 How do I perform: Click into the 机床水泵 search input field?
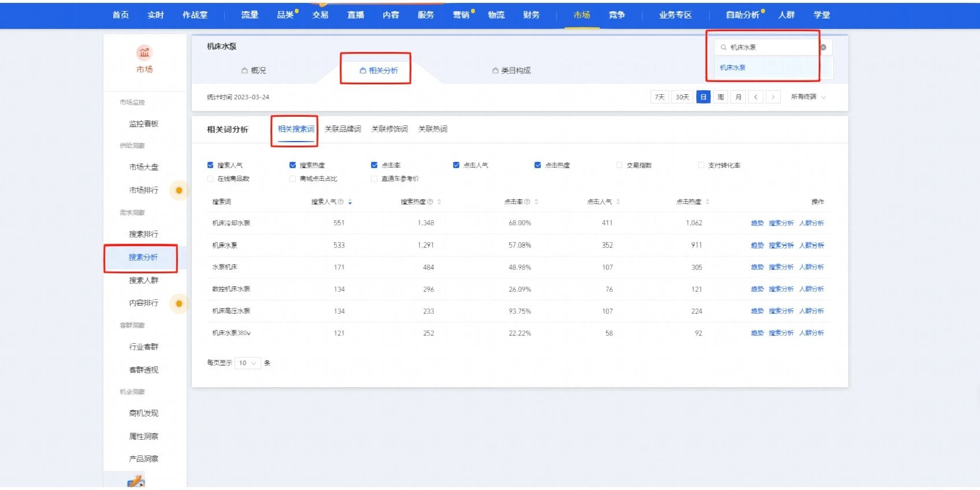(x=773, y=47)
